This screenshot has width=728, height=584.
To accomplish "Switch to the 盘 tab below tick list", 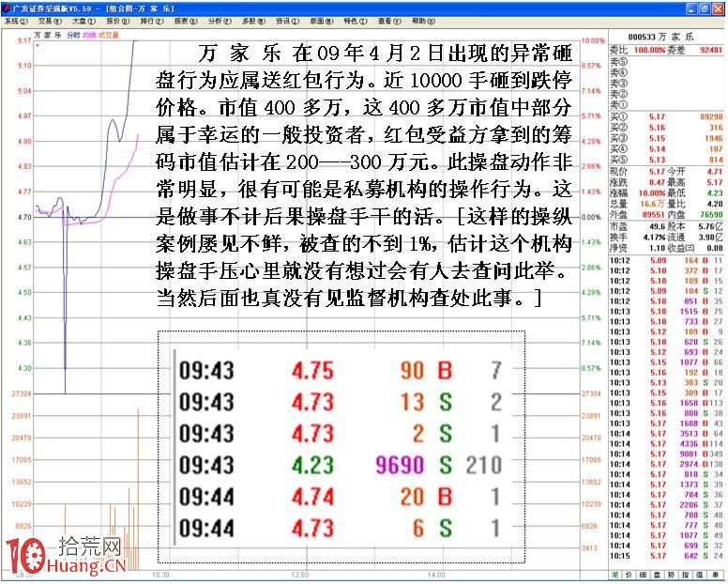I will point(658,576).
